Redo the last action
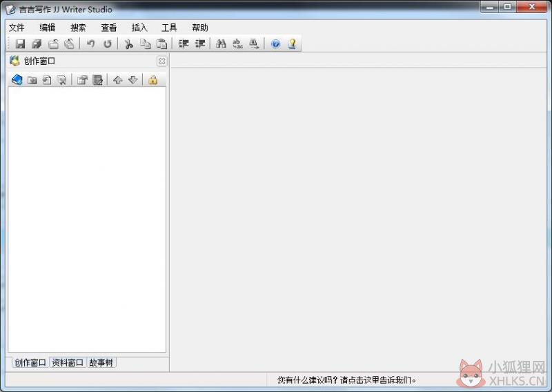Image resolution: width=552 pixels, height=392 pixels. tap(108, 43)
